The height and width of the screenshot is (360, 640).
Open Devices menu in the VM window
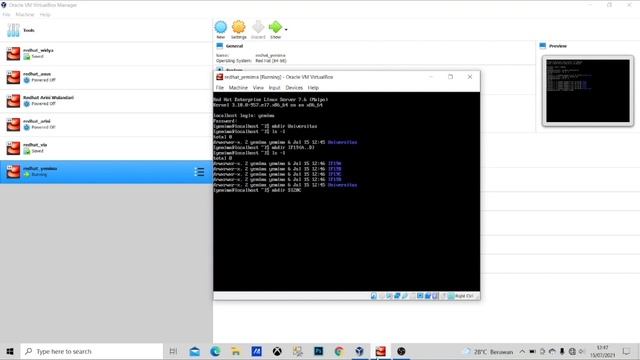click(294, 88)
